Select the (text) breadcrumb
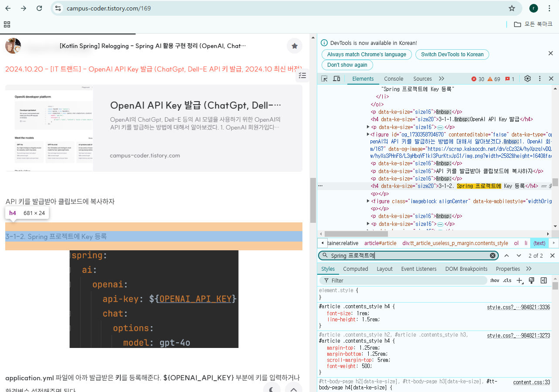 (539, 243)
